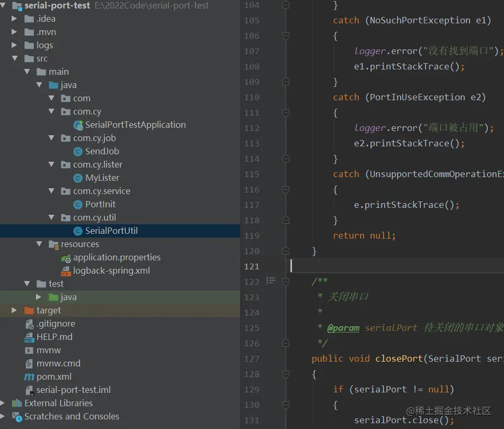Collapse the src folder arrow
Viewport: 504px width, 429px height.
[15, 58]
